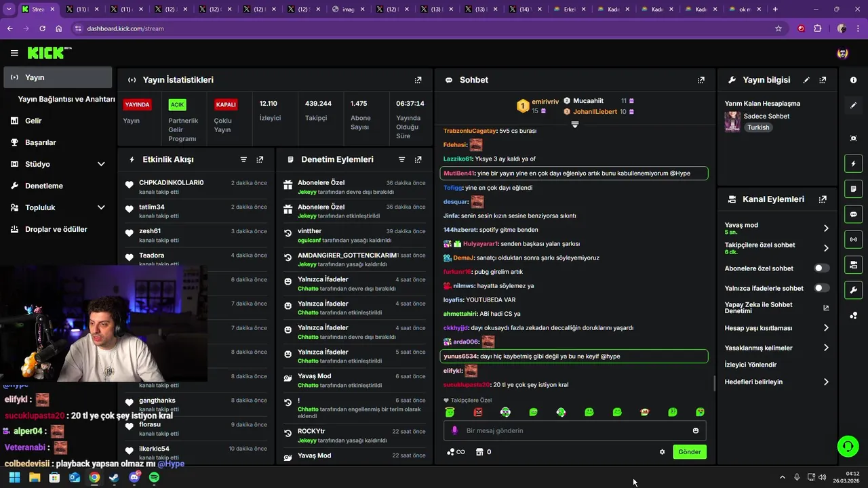Pop out the Etkinlik Akışı panel
The width and height of the screenshot is (868, 488).
260,159
